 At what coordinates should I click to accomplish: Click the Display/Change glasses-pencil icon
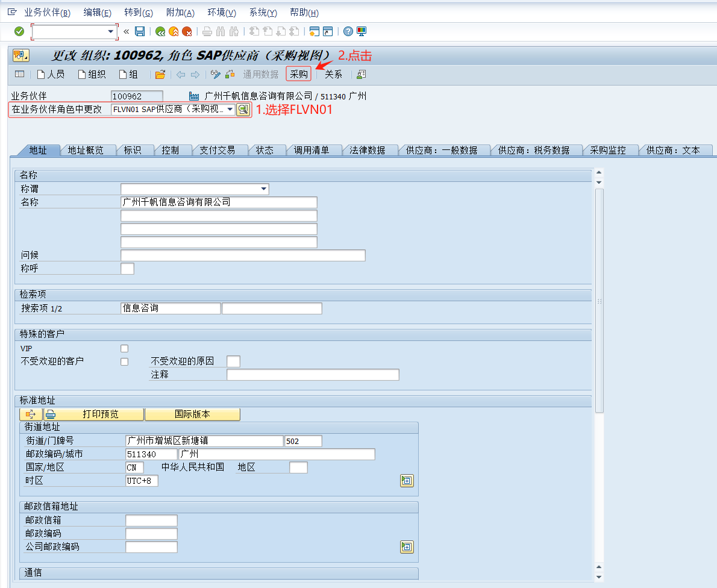[216, 75]
